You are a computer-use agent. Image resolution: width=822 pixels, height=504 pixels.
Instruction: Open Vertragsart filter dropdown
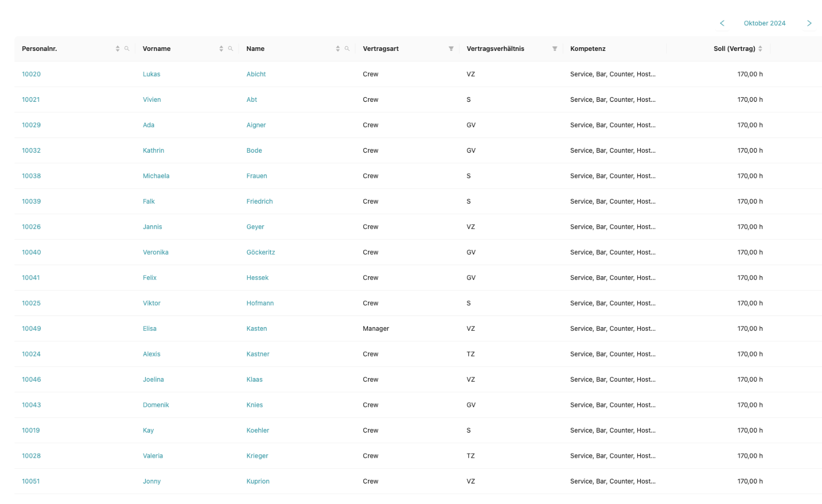451,49
